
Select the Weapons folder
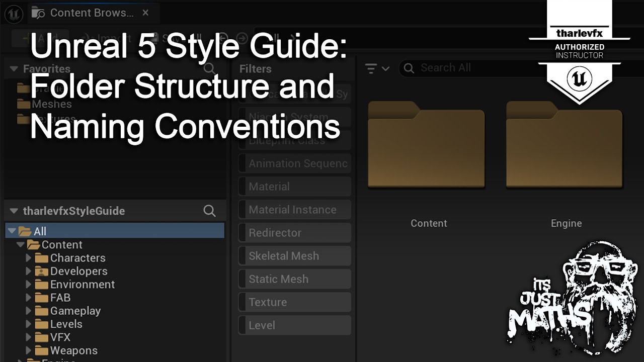66,350
